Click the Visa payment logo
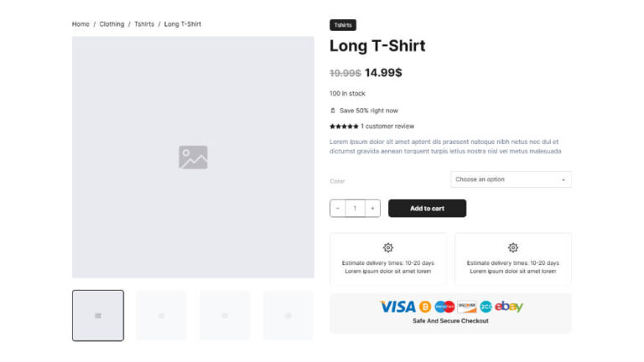The height and width of the screenshot is (362, 644). coord(397,307)
